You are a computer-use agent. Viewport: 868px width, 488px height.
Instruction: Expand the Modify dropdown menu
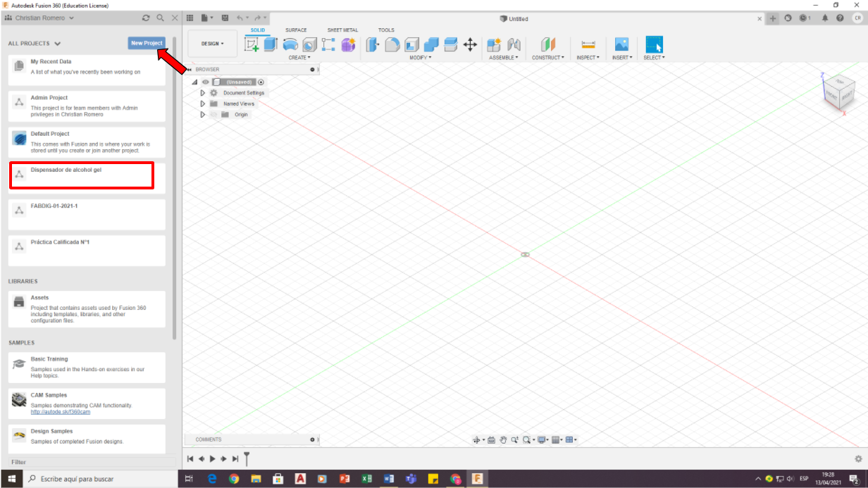(421, 58)
